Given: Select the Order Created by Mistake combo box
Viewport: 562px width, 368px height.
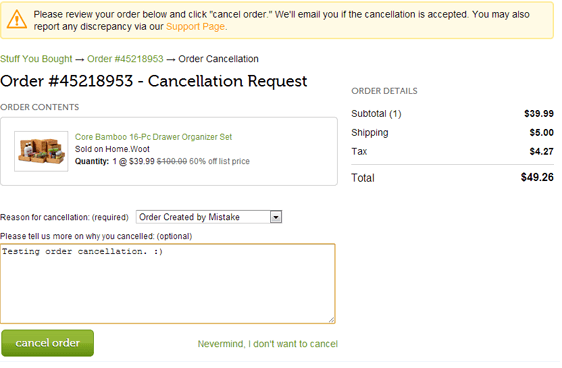Looking at the screenshot, I should [209, 217].
